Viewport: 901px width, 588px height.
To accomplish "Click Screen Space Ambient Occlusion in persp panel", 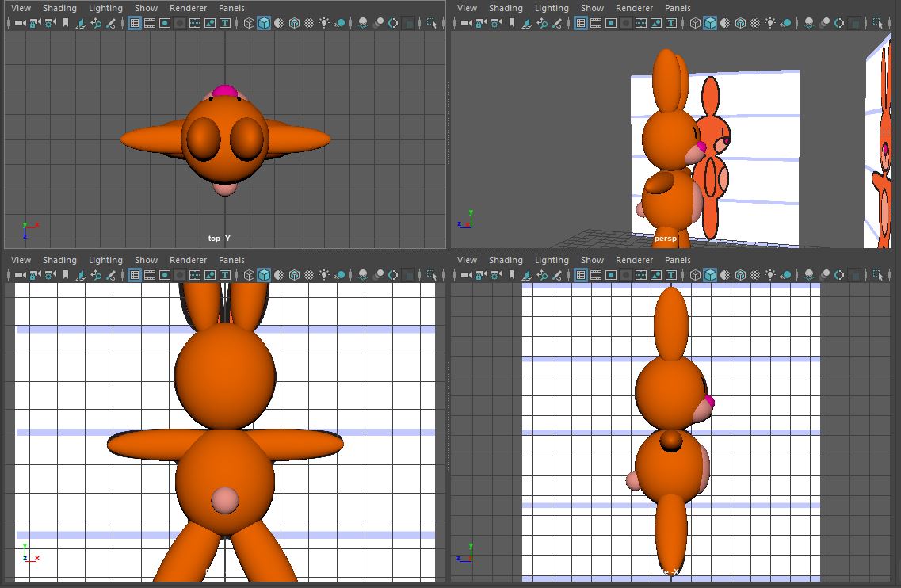I will click(x=809, y=23).
